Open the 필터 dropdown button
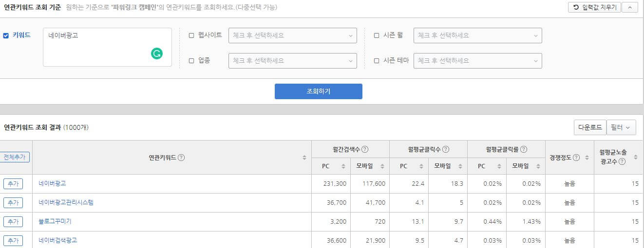Screen dimensions: 644x248 pos(621,127)
